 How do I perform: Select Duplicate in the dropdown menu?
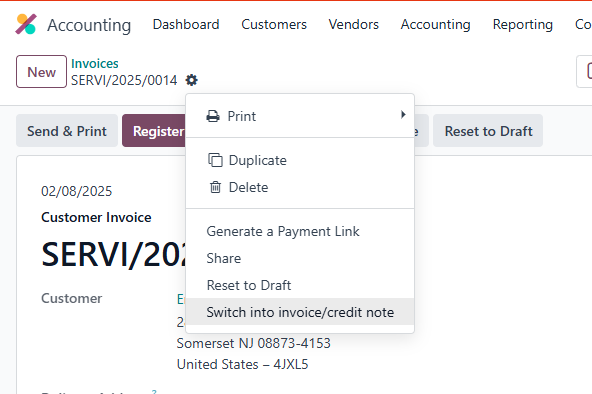(x=300, y=160)
